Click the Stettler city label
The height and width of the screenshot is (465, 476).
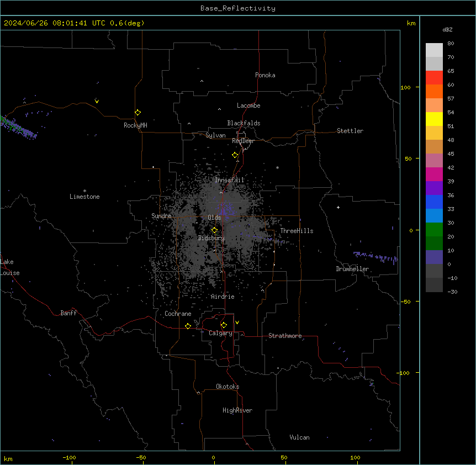tap(350, 131)
